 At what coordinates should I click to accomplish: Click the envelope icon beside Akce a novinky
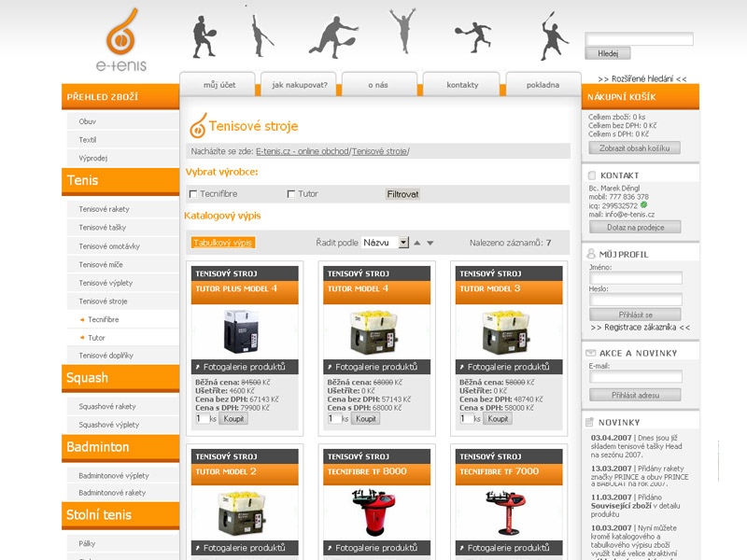591,353
